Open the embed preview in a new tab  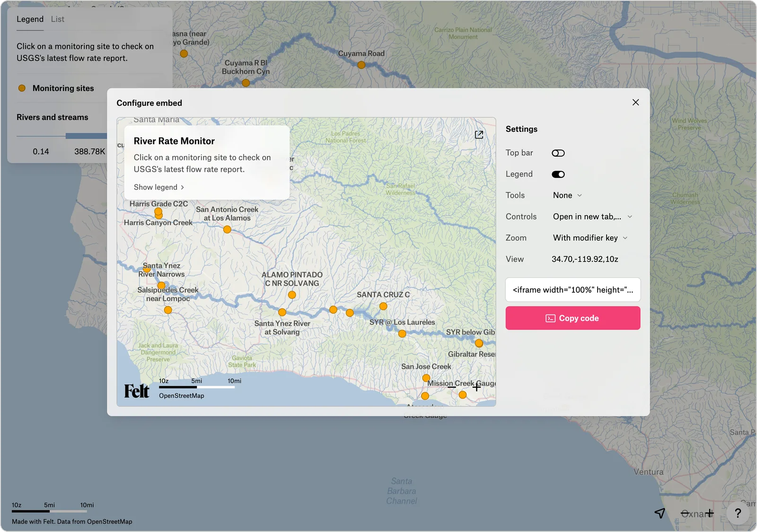click(x=479, y=135)
